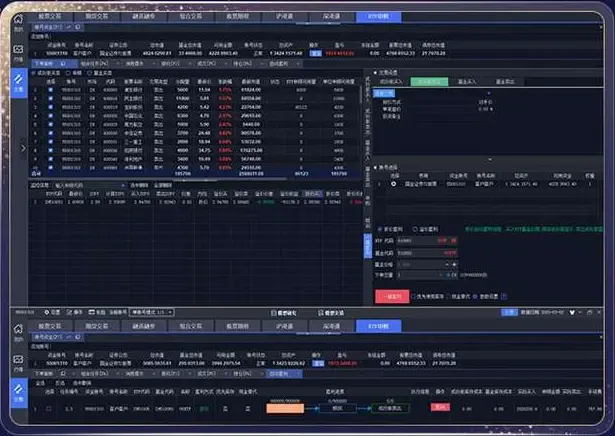Select the highlighted trade icon in upper window sidebar

(x=19, y=82)
